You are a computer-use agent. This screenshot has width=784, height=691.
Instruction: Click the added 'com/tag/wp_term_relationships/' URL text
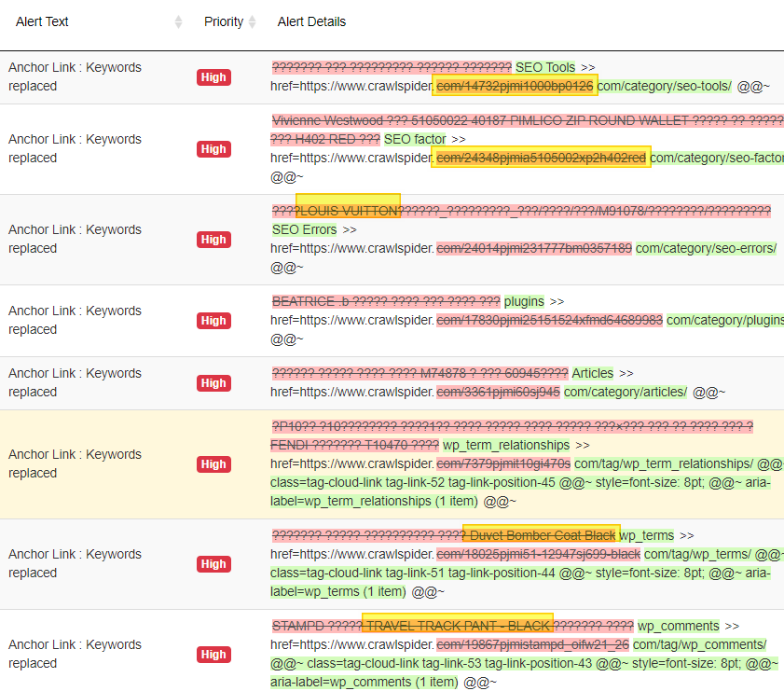click(x=664, y=464)
